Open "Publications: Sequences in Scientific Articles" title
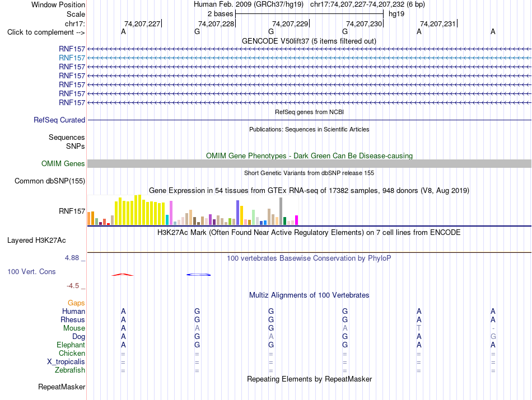532x400 pixels. (x=309, y=129)
